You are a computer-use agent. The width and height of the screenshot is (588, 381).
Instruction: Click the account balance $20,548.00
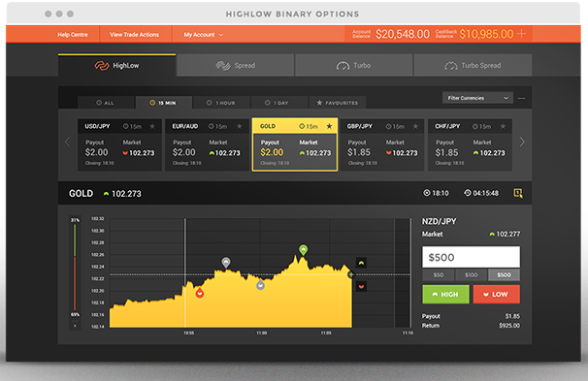(x=403, y=34)
